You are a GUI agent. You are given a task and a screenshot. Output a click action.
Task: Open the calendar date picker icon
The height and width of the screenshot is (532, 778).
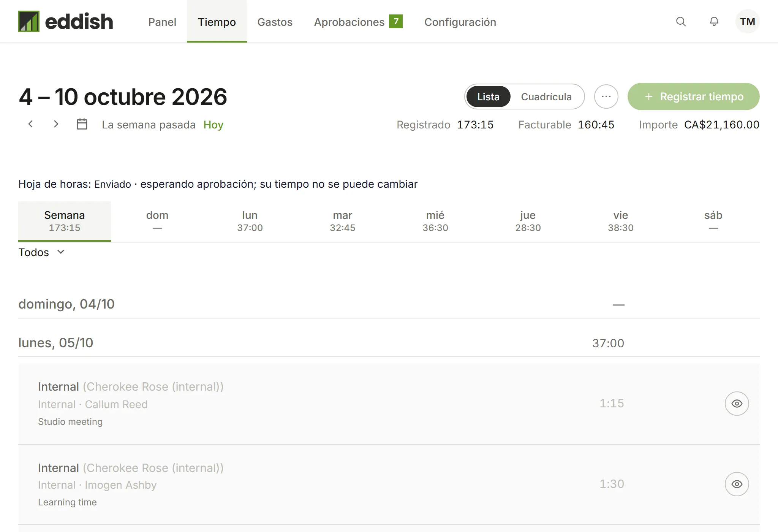pos(82,124)
